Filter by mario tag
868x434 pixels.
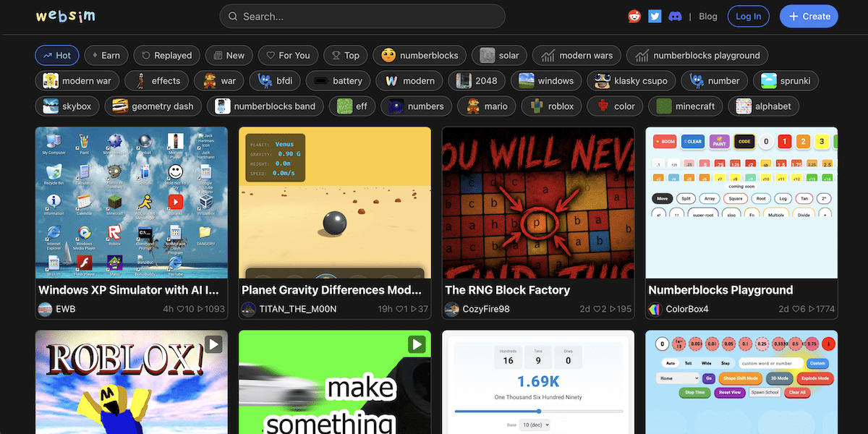click(x=486, y=106)
